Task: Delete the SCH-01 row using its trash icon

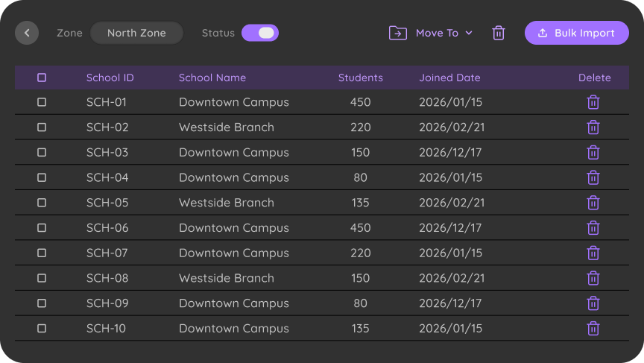Action: [593, 102]
